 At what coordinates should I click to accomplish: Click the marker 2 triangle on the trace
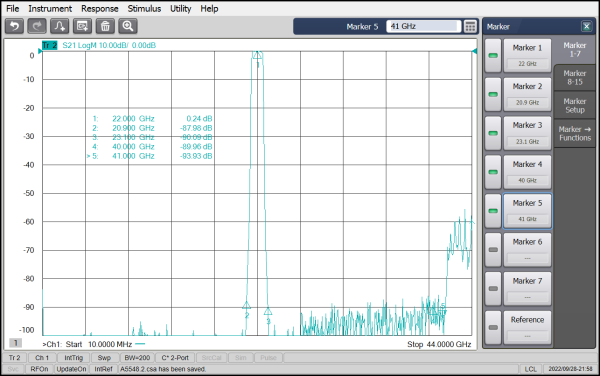246,306
